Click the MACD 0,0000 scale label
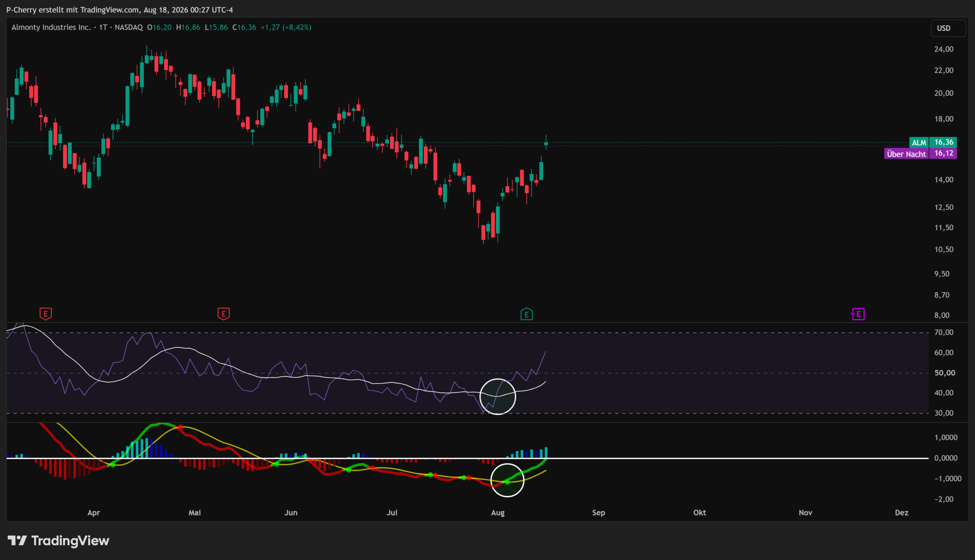975x560 pixels. [x=945, y=458]
